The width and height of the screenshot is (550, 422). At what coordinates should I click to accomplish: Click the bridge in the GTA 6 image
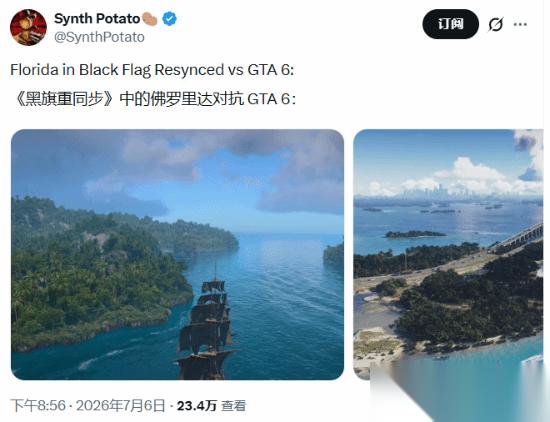click(x=517, y=238)
